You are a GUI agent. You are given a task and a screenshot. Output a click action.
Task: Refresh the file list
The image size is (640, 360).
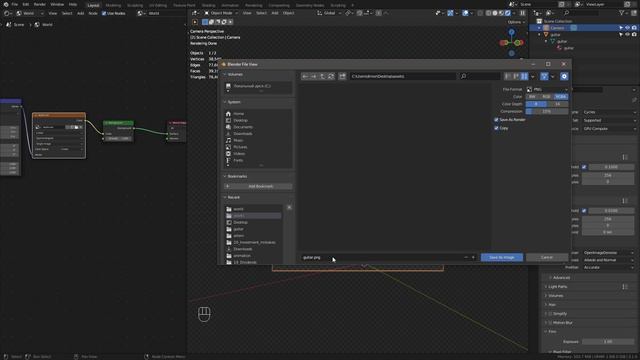click(x=331, y=76)
